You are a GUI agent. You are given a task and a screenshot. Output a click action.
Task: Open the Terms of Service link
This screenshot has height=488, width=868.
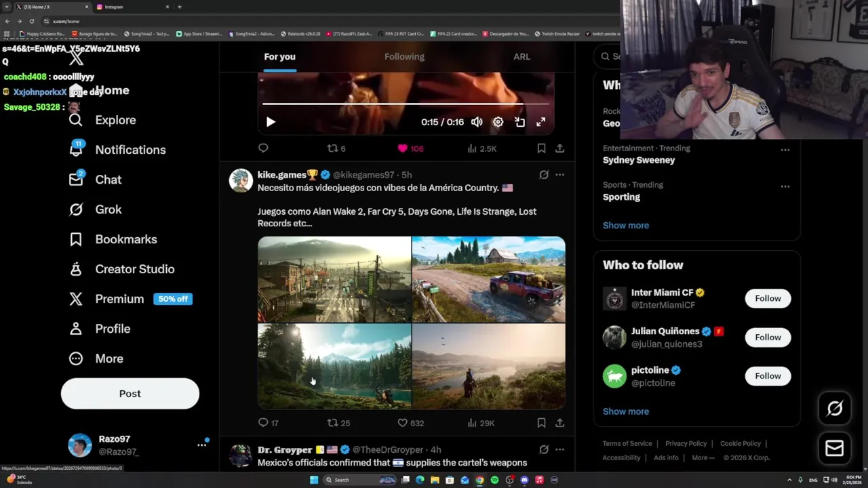click(627, 443)
